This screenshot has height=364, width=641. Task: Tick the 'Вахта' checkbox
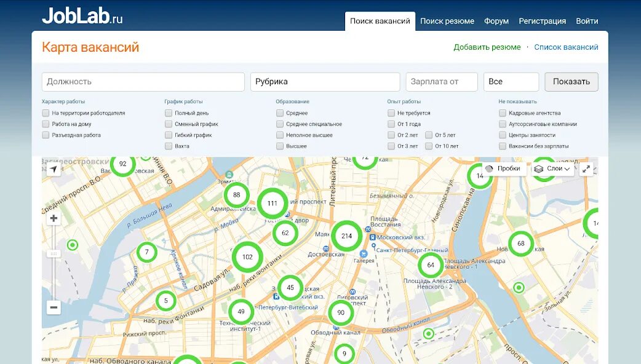tap(169, 146)
